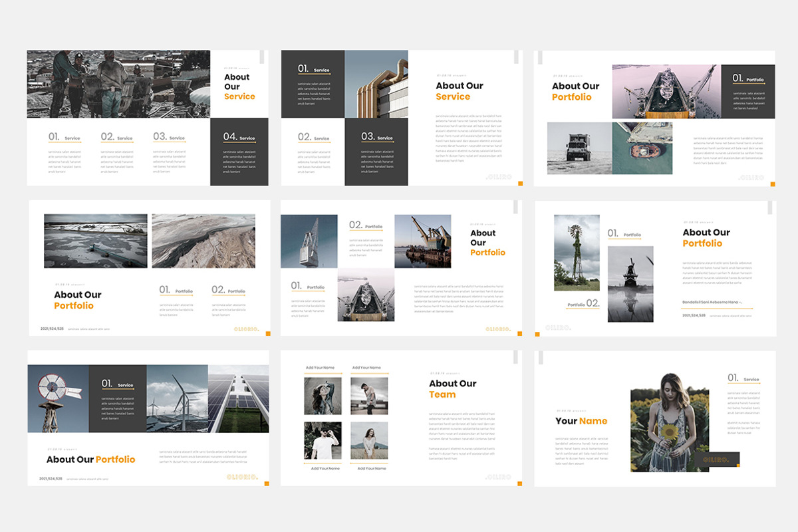This screenshot has height=532, width=798.
Task: Select '03. Service' block below the pipe photo
Action: pyautogui.click(x=376, y=152)
